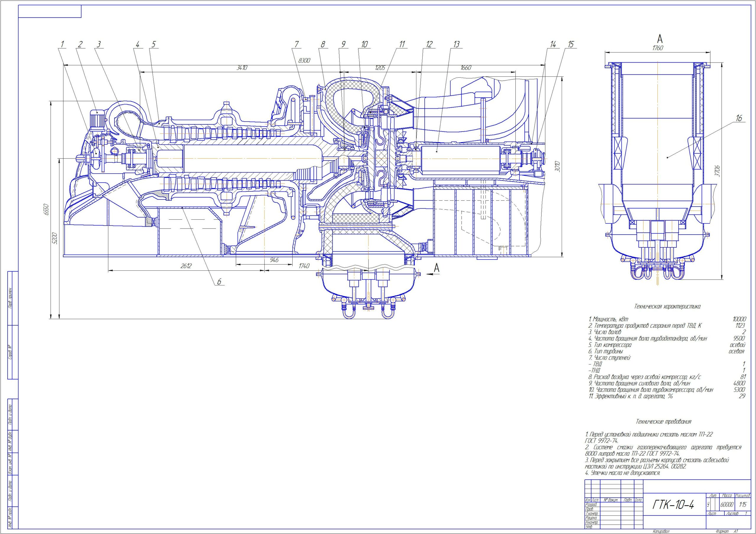Select part callout number 2
This screenshot has height=534, width=756.
coord(80,44)
